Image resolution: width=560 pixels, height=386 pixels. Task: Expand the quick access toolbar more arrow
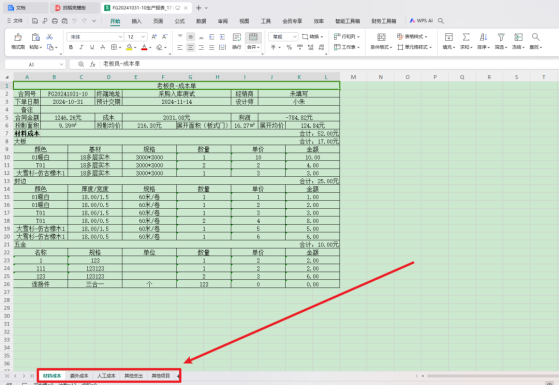click(x=94, y=21)
